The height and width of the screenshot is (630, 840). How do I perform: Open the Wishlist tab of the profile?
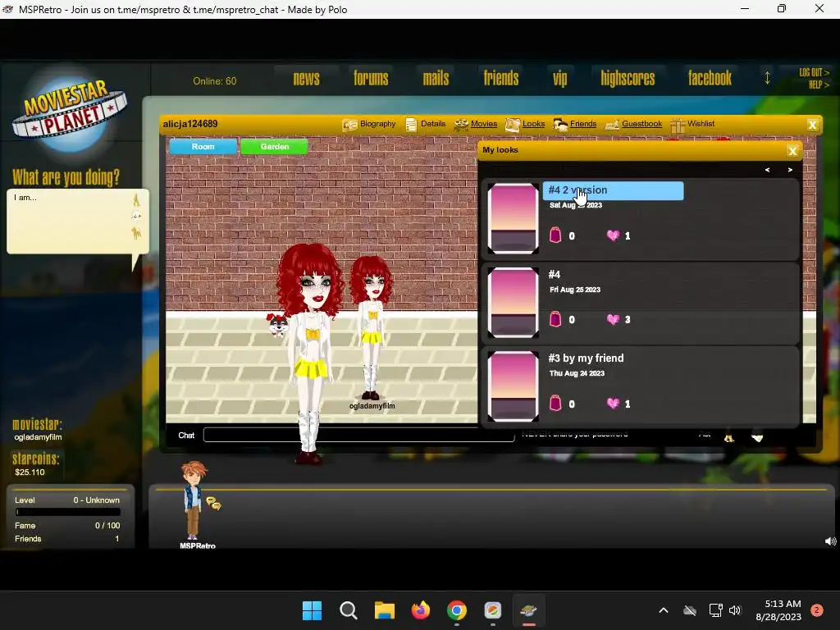(701, 124)
